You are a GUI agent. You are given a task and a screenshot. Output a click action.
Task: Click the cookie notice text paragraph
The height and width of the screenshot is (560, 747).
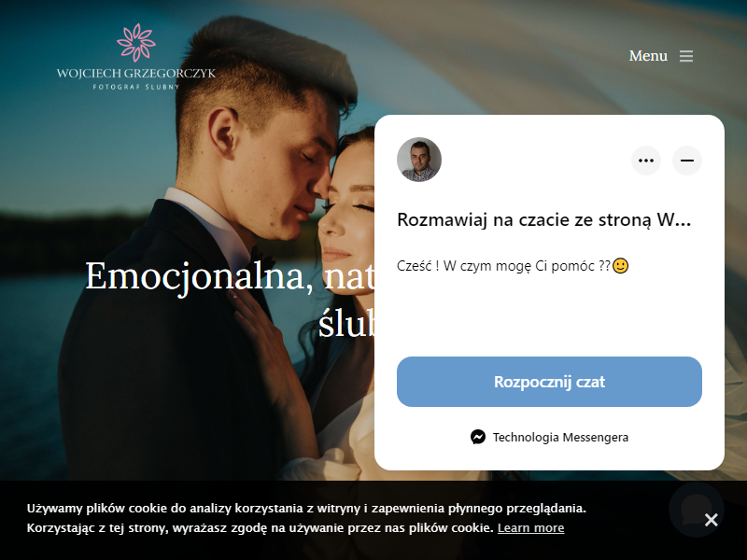pyautogui.click(x=306, y=518)
